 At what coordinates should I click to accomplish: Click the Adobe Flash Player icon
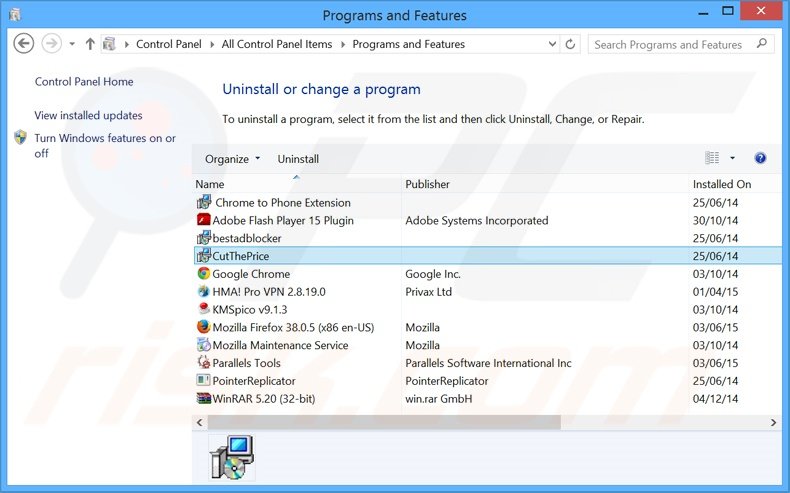204,220
